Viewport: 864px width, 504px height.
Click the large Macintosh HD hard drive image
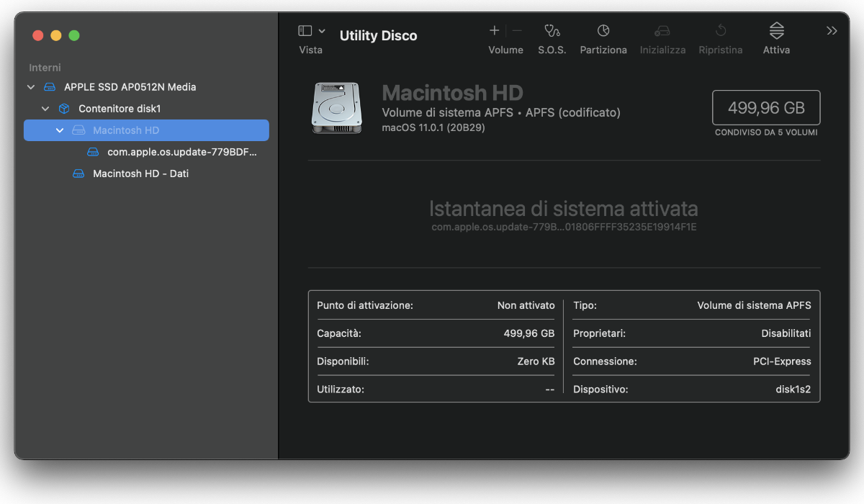point(336,108)
